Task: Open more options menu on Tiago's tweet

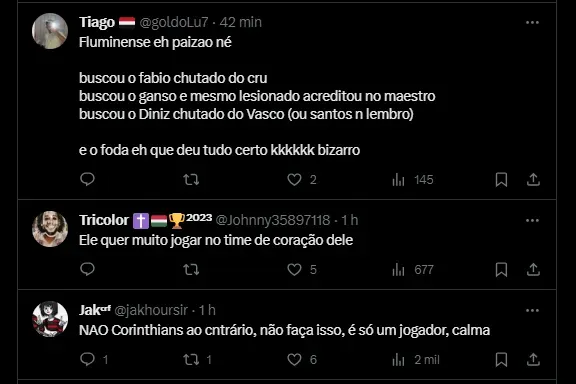Action: click(532, 23)
